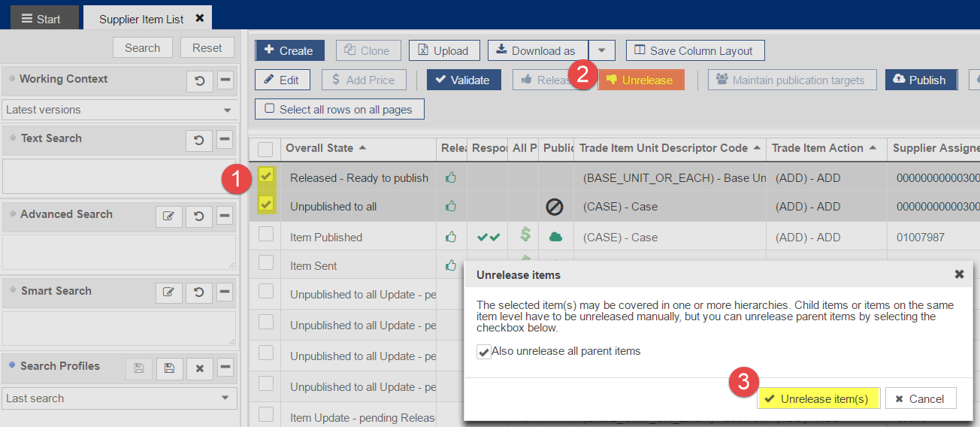Image resolution: width=980 pixels, height=427 pixels.
Task: Collapse the Smart Search section
Action: (225, 292)
